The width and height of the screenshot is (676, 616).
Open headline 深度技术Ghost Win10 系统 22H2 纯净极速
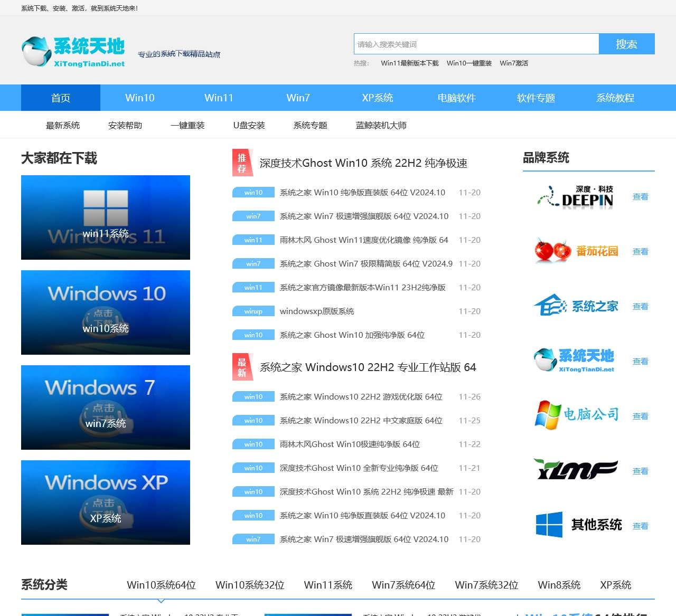point(363,163)
